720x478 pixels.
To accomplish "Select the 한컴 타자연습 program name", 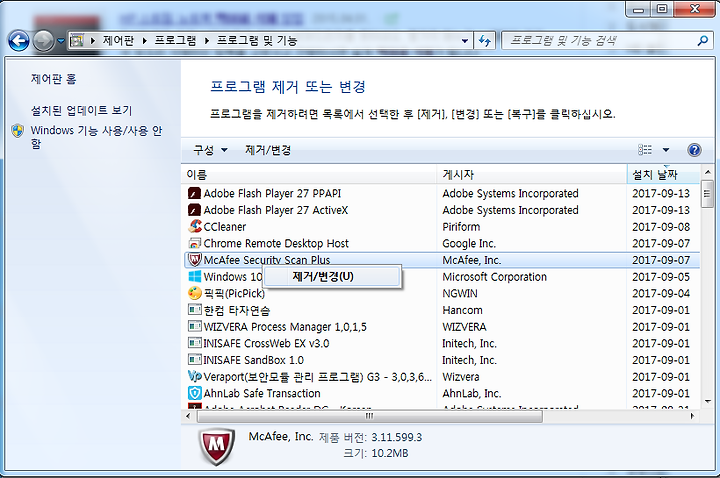I will point(237,310).
